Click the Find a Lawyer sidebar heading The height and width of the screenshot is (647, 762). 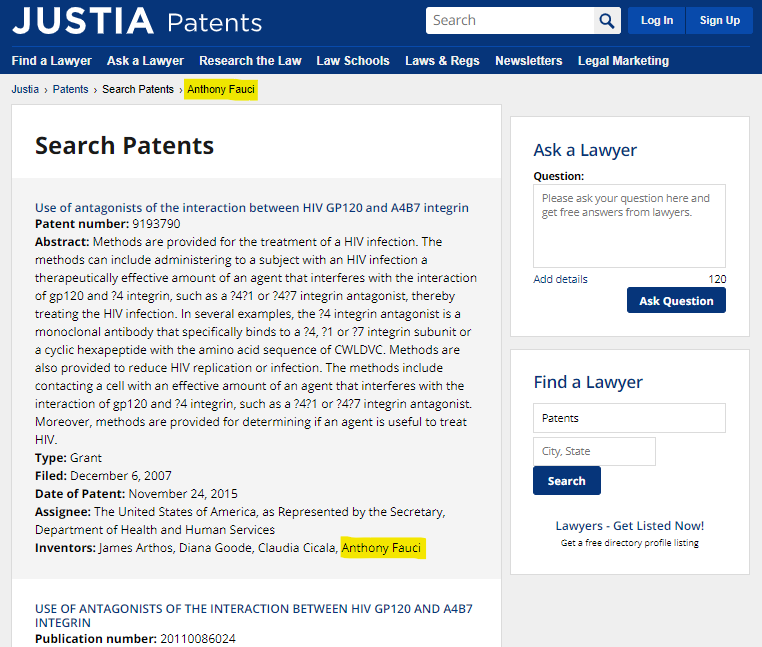click(588, 383)
